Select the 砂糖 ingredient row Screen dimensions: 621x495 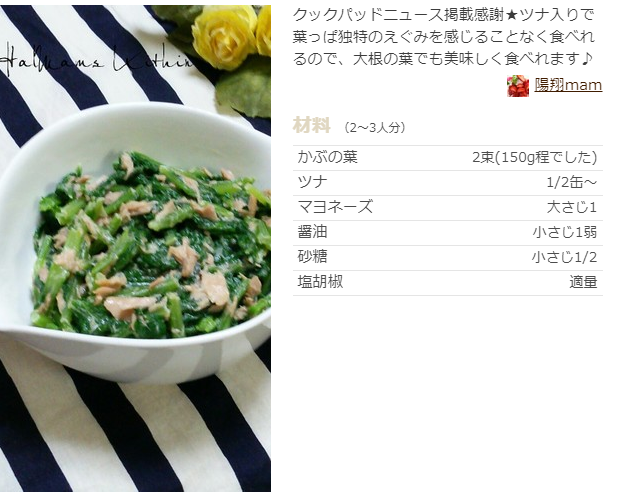point(448,257)
